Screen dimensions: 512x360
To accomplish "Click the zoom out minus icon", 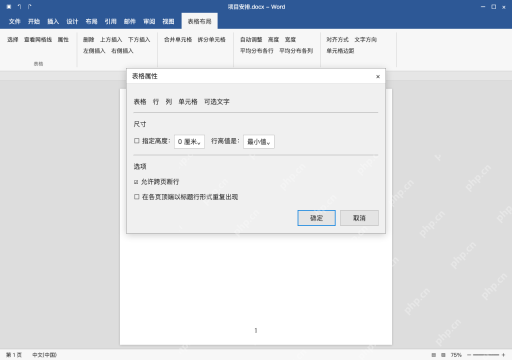I will pyautogui.click(x=469, y=355).
